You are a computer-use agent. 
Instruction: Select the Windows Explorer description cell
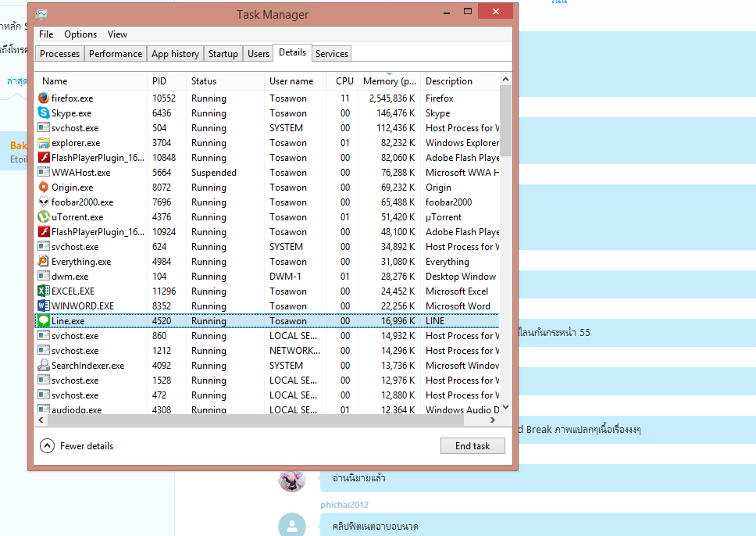[462, 143]
